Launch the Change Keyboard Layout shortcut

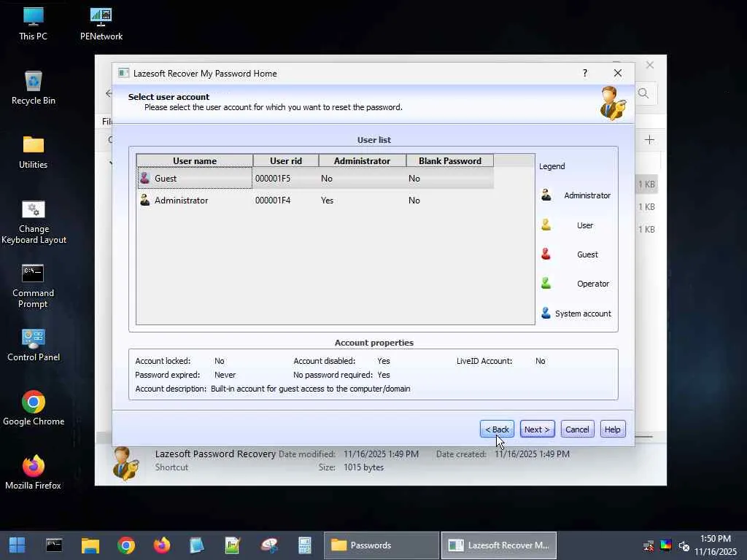click(34, 222)
